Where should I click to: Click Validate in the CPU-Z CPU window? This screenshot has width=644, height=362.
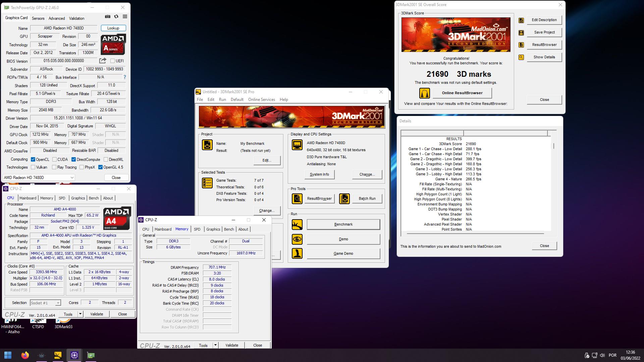point(97,314)
